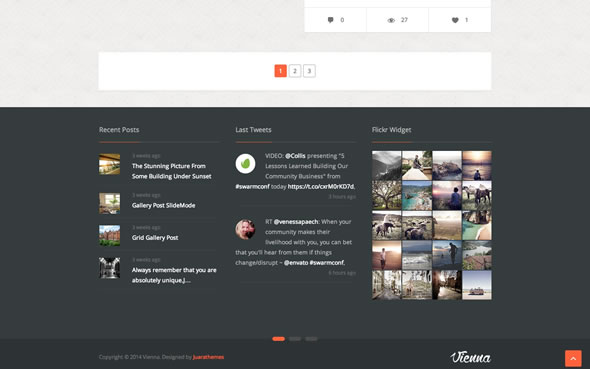Image resolution: width=590 pixels, height=369 pixels.
Task: Click the '6 hours ago' tweet timestamp
Action: 342,273
